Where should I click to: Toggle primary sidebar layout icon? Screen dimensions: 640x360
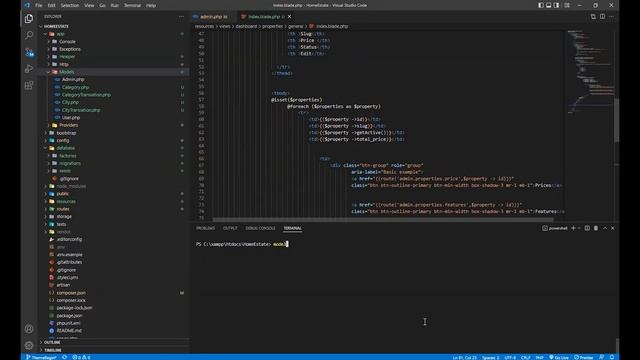pos(540,5)
